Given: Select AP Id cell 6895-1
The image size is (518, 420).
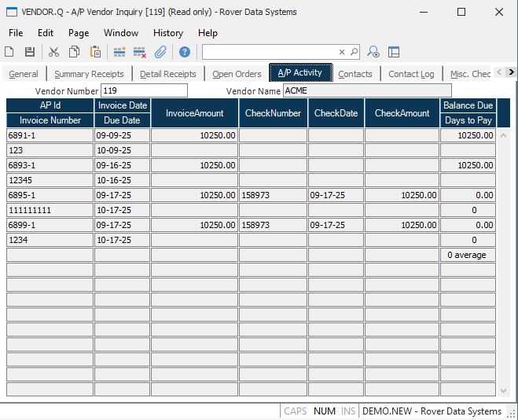Looking at the screenshot, I should 50,195.
